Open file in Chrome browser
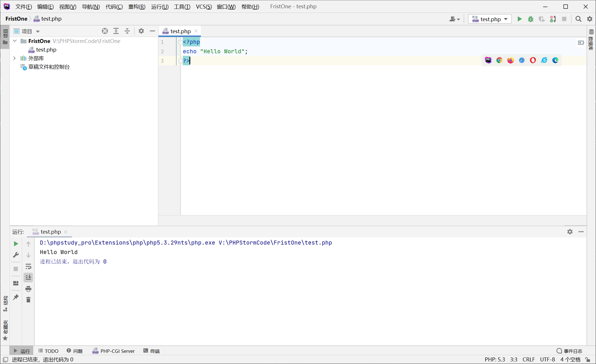 (499, 60)
